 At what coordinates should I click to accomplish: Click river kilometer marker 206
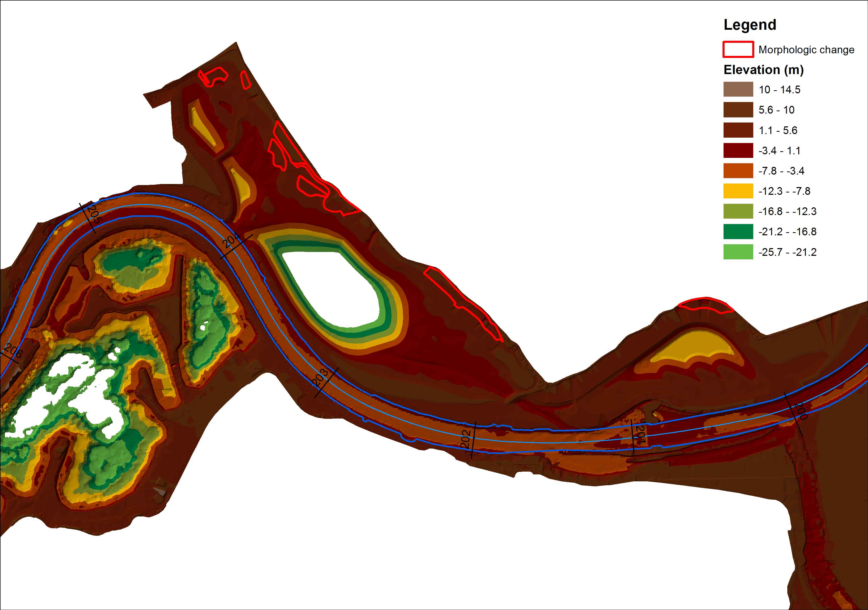click(x=13, y=351)
